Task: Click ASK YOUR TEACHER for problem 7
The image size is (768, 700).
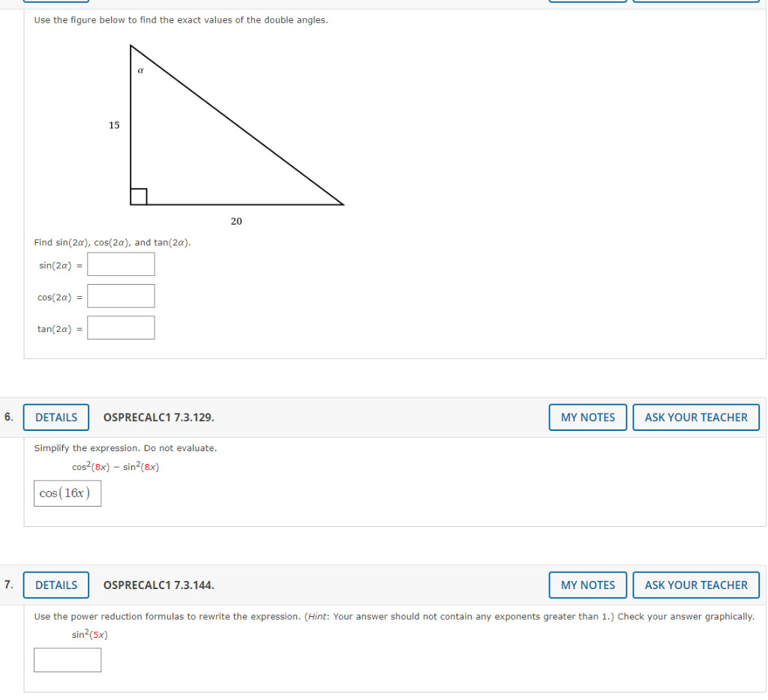Action: pos(695,585)
